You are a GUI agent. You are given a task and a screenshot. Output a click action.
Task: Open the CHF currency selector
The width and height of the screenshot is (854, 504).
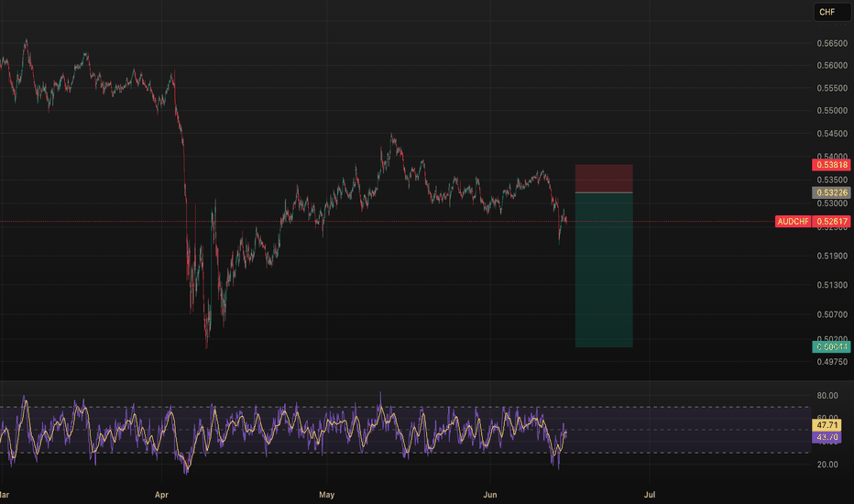point(832,12)
